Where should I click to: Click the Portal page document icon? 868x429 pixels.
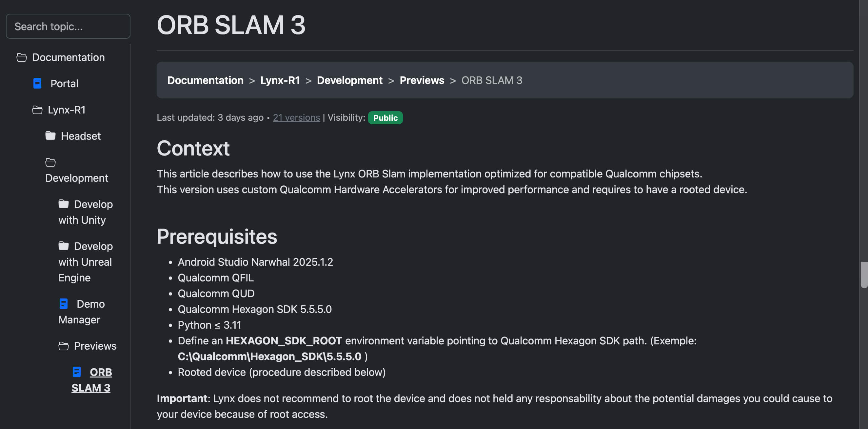(x=37, y=83)
